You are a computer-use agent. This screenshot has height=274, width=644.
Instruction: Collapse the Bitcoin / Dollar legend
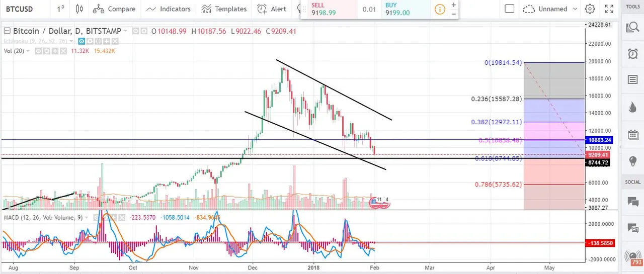7,31
